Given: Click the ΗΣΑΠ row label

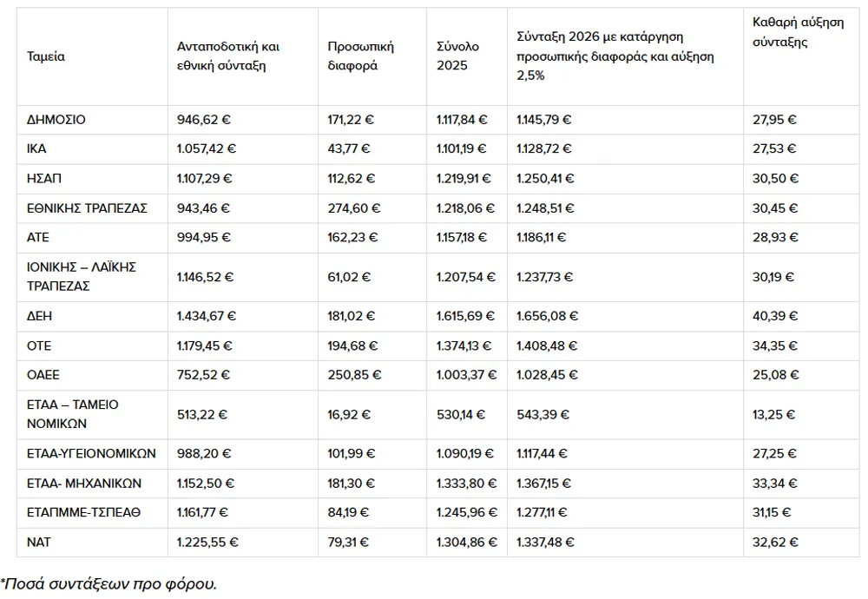Looking at the screenshot, I should coord(44,179).
